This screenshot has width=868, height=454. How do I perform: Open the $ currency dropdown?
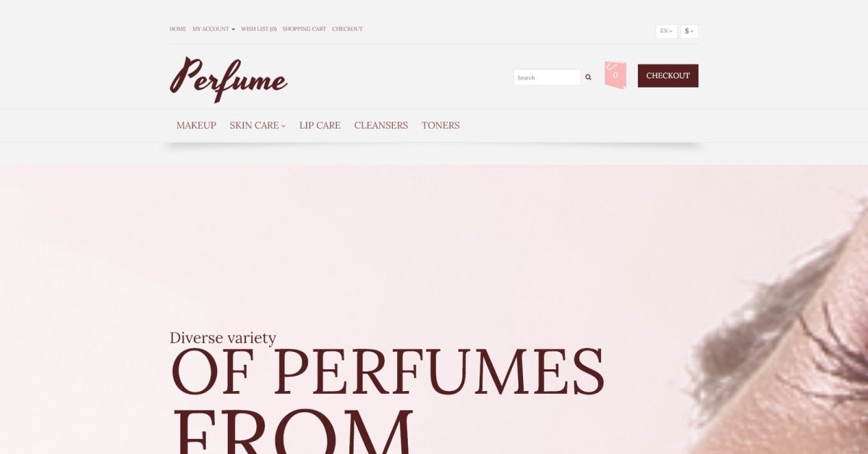coord(689,31)
